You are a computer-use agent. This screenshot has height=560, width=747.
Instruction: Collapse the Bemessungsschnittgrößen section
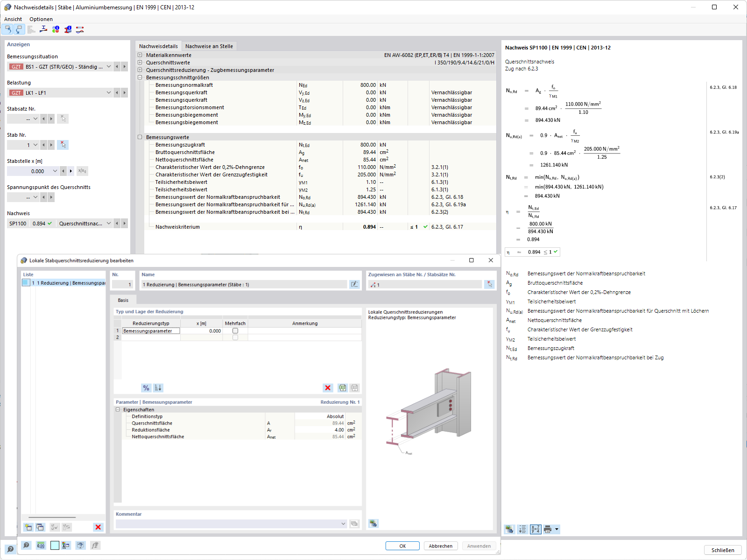[140, 77]
